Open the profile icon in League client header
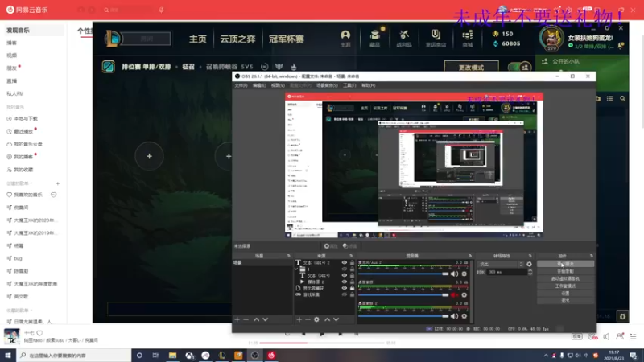644x362 pixels. [x=345, y=38]
